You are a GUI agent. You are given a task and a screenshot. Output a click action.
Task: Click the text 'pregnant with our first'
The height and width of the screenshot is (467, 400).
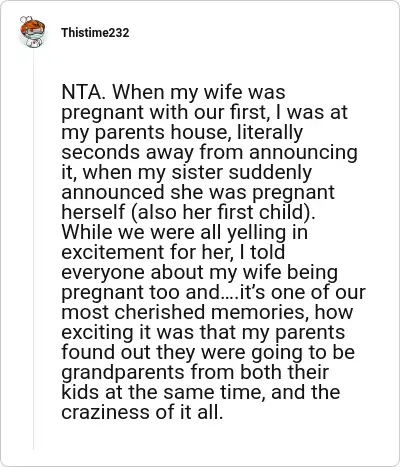163,112
